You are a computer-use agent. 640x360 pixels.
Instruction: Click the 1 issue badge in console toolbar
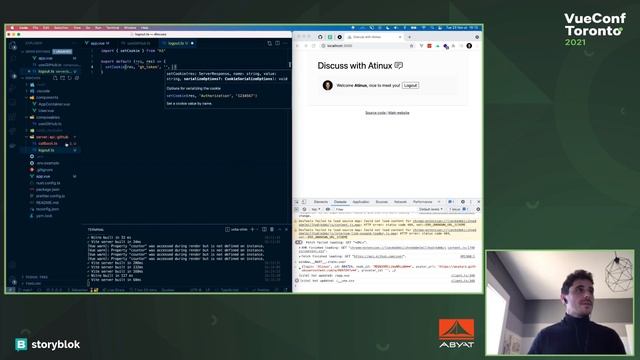pos(458,209)
